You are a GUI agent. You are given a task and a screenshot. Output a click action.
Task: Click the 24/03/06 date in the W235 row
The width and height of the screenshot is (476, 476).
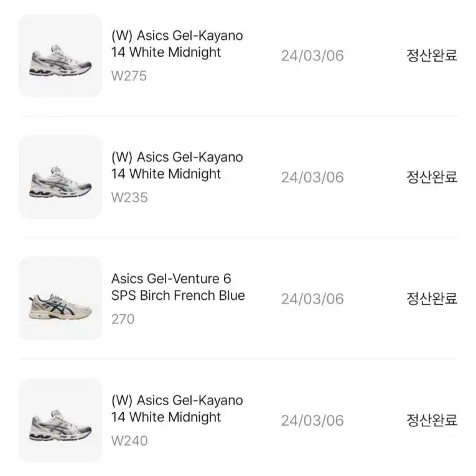(x=312, y=177)
